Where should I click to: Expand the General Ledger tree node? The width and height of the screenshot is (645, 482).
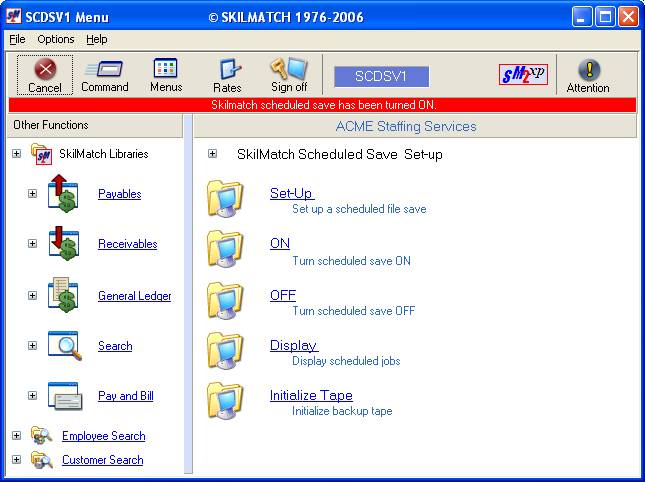[x=32, y=295]
